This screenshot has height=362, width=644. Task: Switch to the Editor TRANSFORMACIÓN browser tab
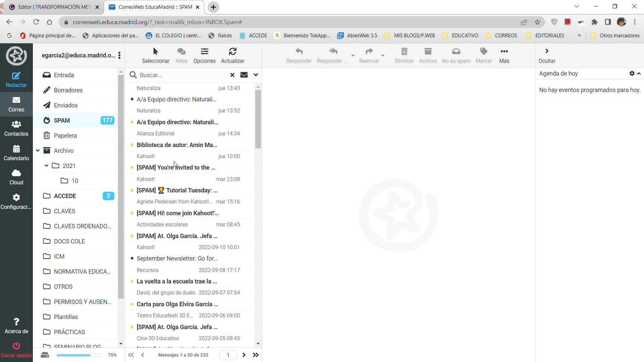54,7
